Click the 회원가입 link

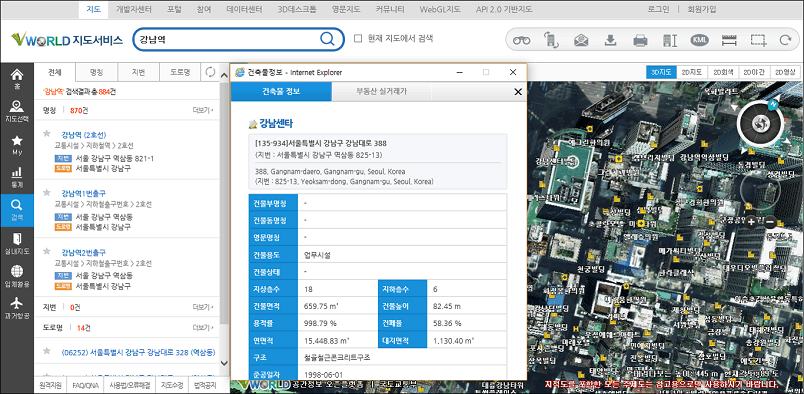tap(701, 9)
